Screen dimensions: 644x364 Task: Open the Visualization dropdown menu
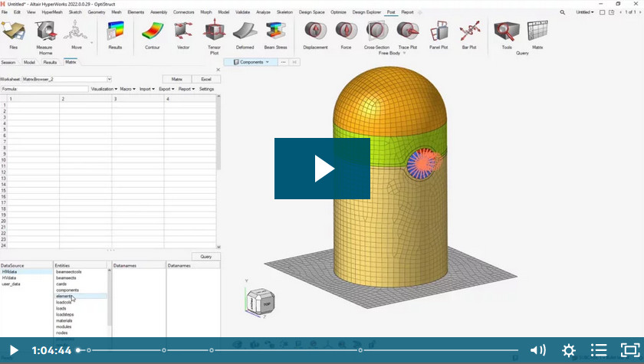pyautogui.click(x=103, y=89)
